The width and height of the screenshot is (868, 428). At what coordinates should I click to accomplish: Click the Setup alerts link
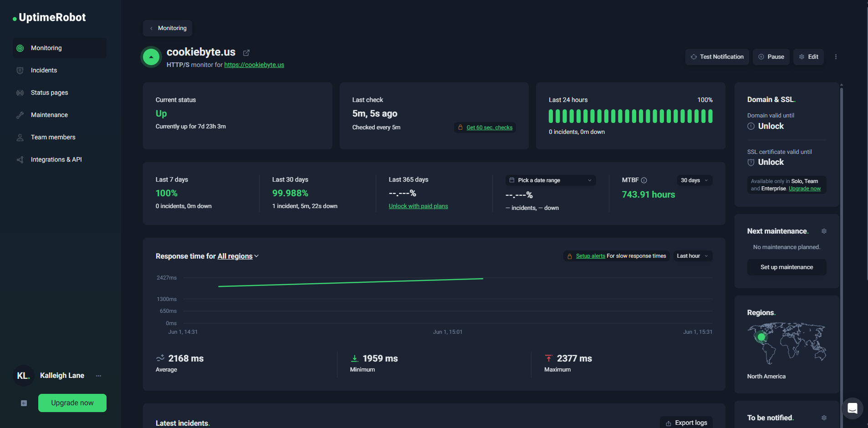tap(590, 256)
